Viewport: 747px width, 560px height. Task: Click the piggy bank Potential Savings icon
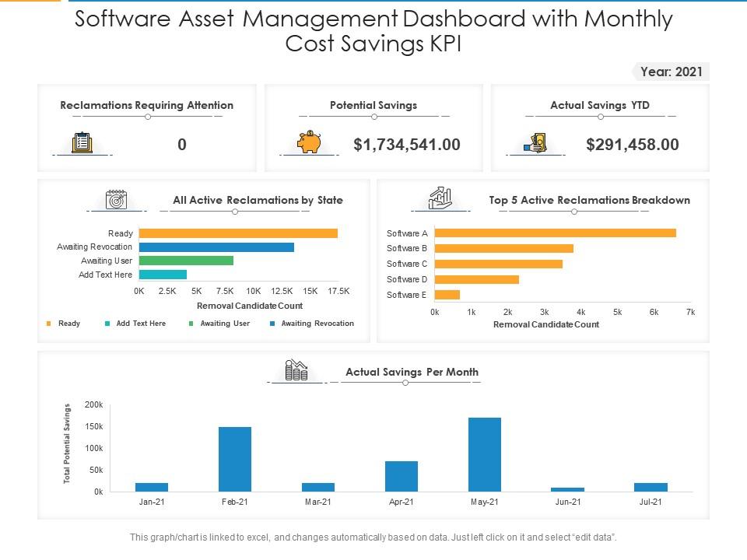[309, 142]
